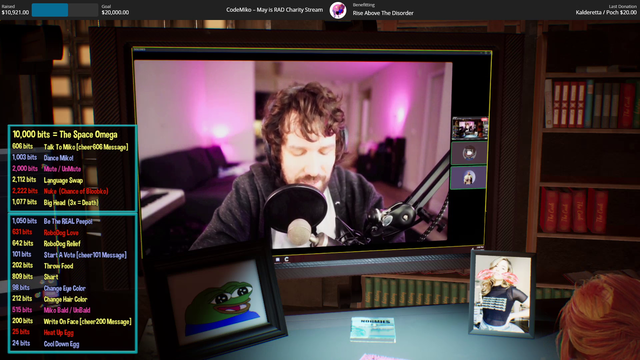
Task: Click the Dance Miko 1,003 bits row
Action: point(43,158)
